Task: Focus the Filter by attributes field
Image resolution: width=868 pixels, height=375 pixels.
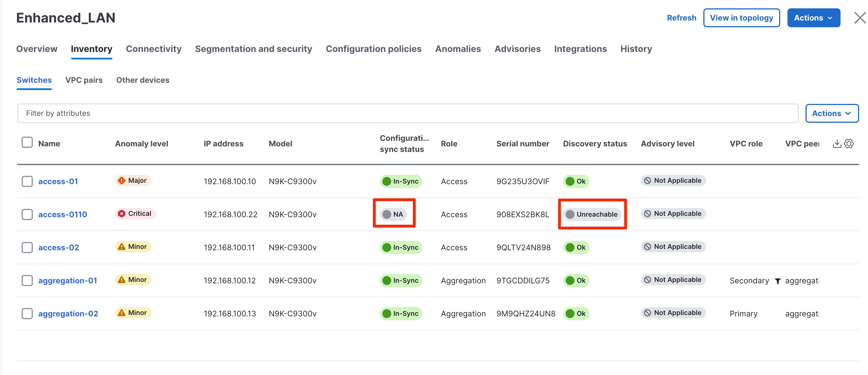Action: pos(408,114)
